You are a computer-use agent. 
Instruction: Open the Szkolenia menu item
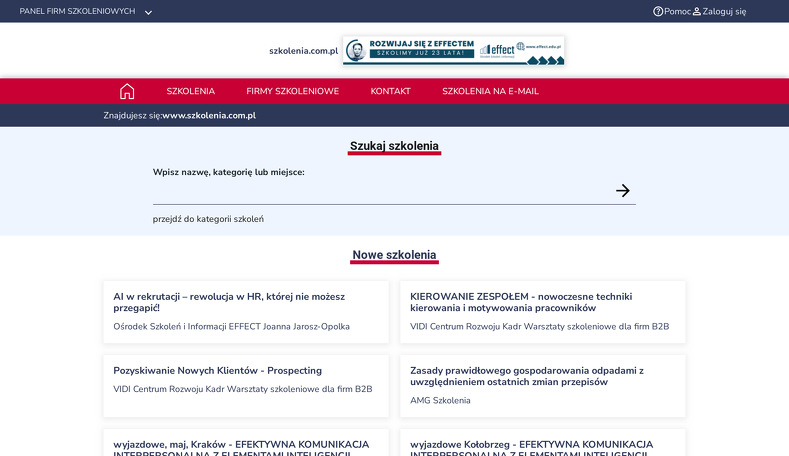click(191, 91)
